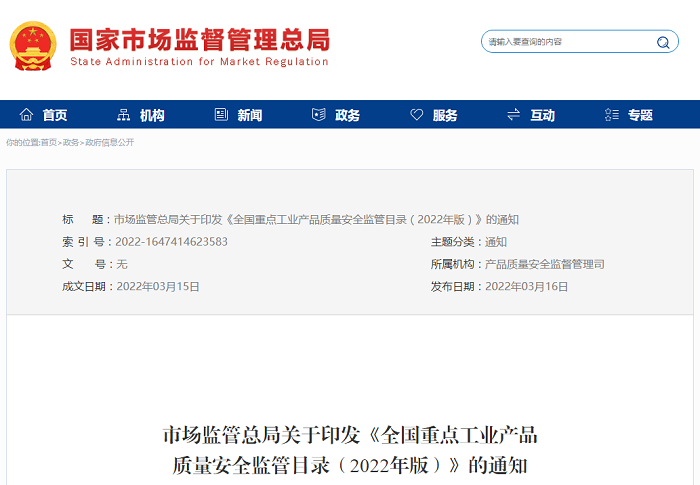The width and height of the screenshot is (700, 485).
Task: Click the house icon beside 首页
Action: (27, 115)
